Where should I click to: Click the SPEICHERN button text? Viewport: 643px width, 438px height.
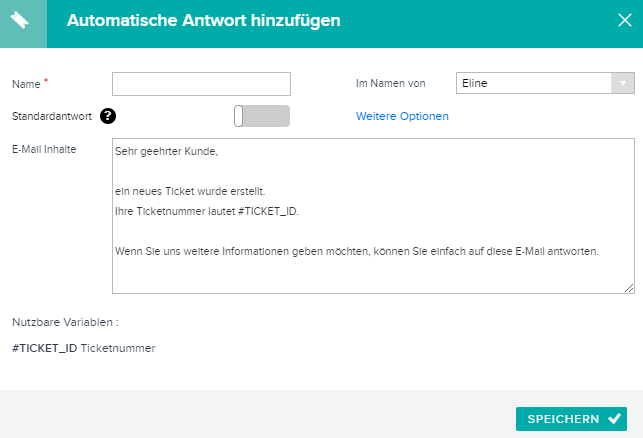[563, 419]
